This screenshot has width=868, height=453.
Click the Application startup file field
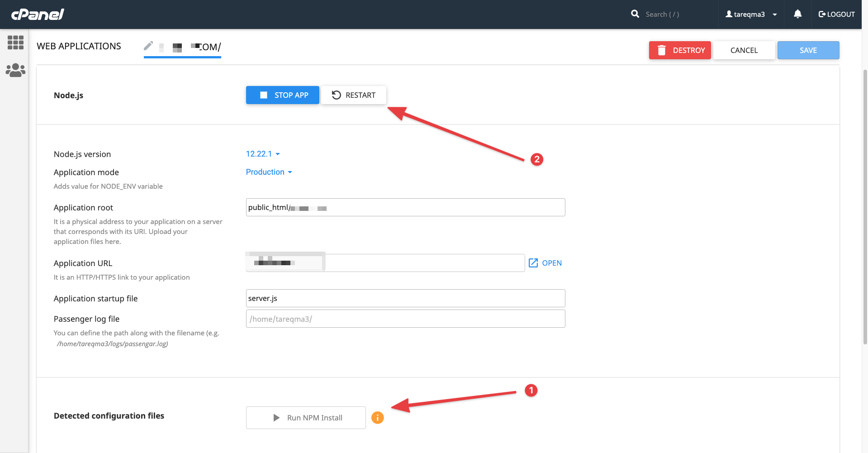406,298
